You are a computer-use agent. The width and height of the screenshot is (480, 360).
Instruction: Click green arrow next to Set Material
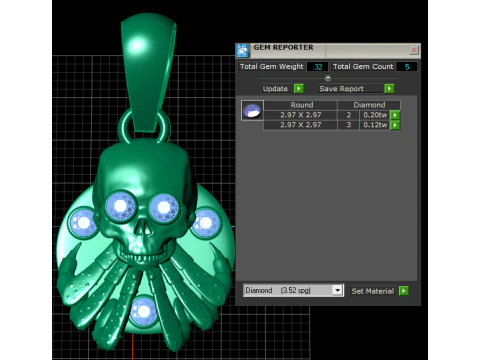click(404, 291)
